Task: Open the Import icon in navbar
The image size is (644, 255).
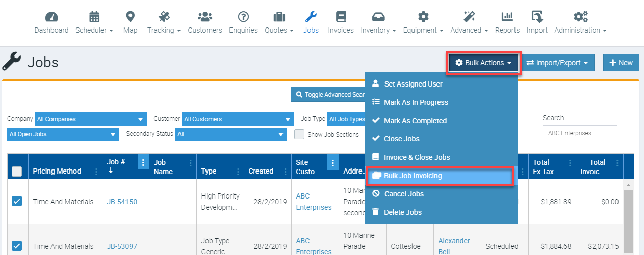Action: tap(537, 17)
